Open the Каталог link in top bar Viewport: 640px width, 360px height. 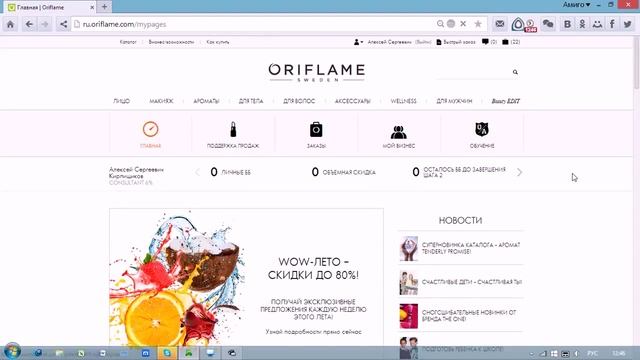(128, 42)
